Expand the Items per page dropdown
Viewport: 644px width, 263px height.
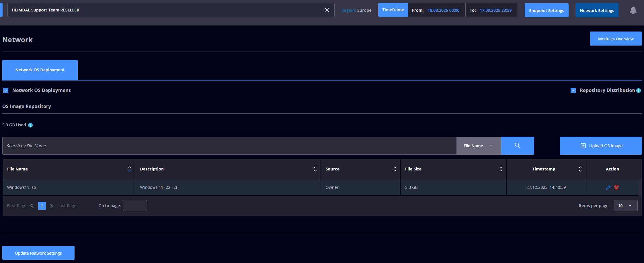tap(625, 206)
